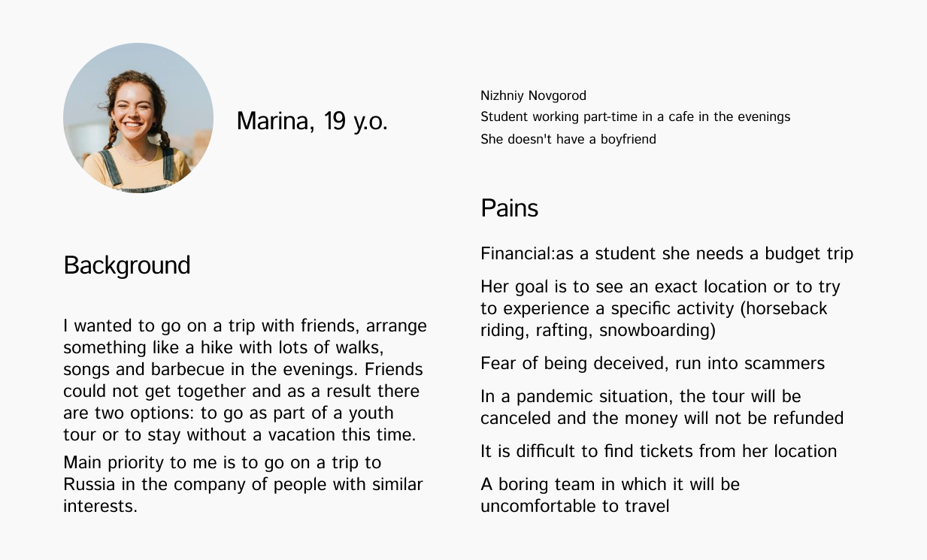Click the "Background" heading
This screenshot has height=560, width=927.
[126, 265]
